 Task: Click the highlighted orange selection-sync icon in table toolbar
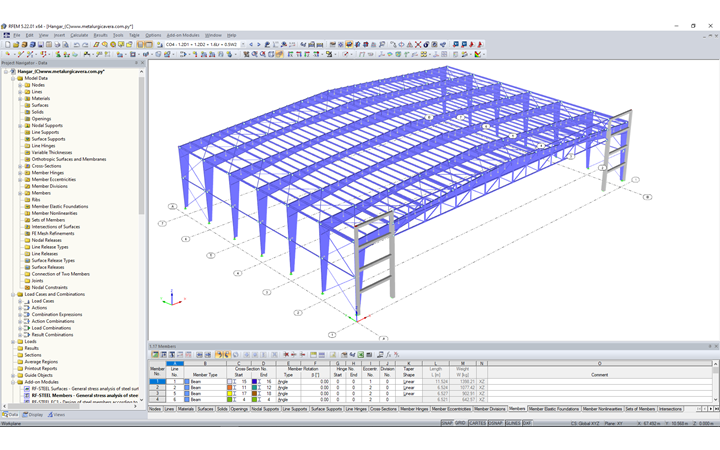pos(219,354)
